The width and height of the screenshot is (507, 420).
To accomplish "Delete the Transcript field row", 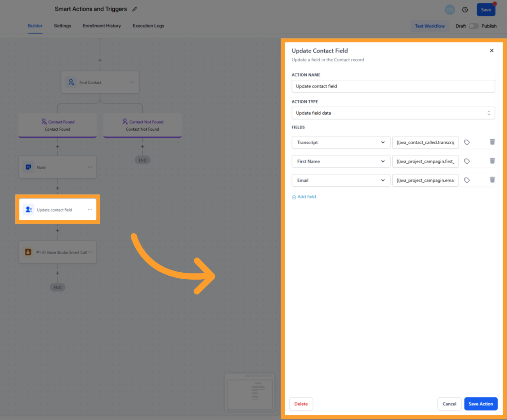I will click(x=492, y=142).
